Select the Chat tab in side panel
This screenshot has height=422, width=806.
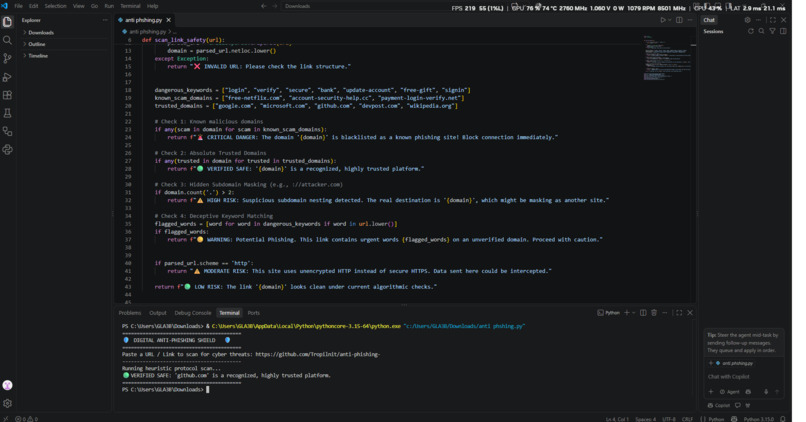click(709, 20)
